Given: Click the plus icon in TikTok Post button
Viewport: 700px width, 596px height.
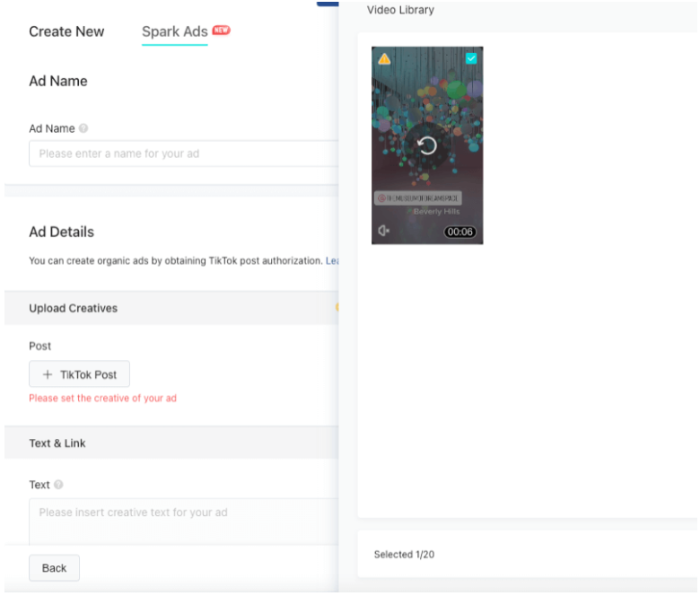Looking at the screenshot, I should tap(48, 374).
